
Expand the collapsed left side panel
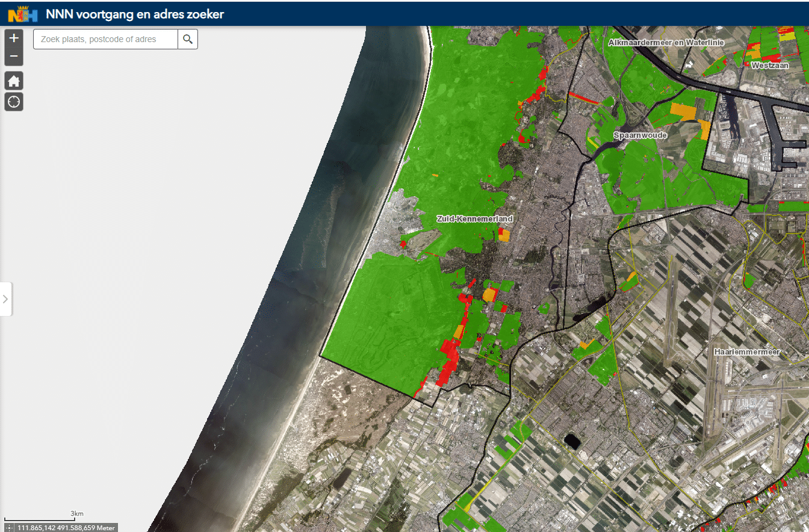point(5,298)
